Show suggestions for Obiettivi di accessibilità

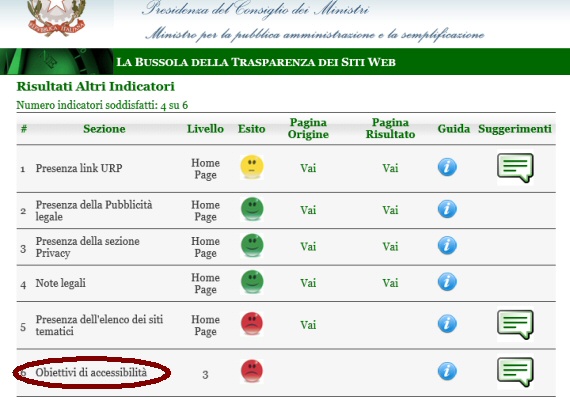[x=515, y=372]
